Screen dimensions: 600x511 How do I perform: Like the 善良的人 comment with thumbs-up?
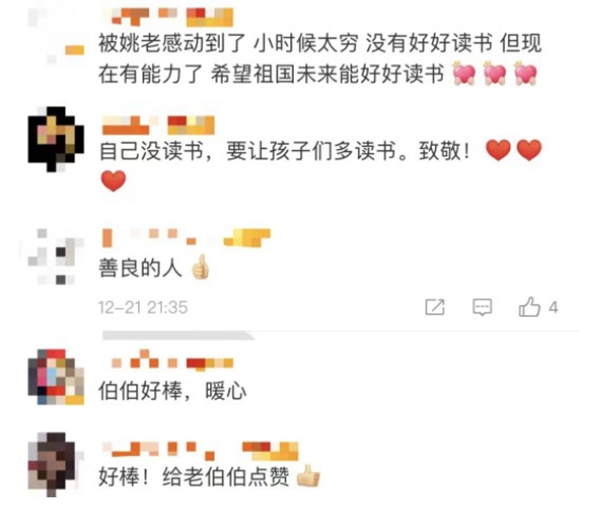(530, 307)
